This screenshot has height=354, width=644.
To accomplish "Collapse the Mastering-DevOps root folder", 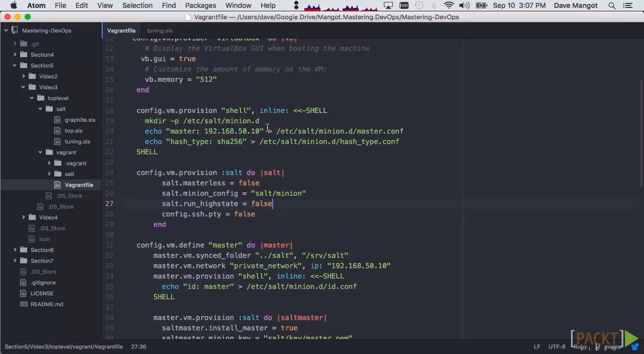I will [x=6, y=31].
